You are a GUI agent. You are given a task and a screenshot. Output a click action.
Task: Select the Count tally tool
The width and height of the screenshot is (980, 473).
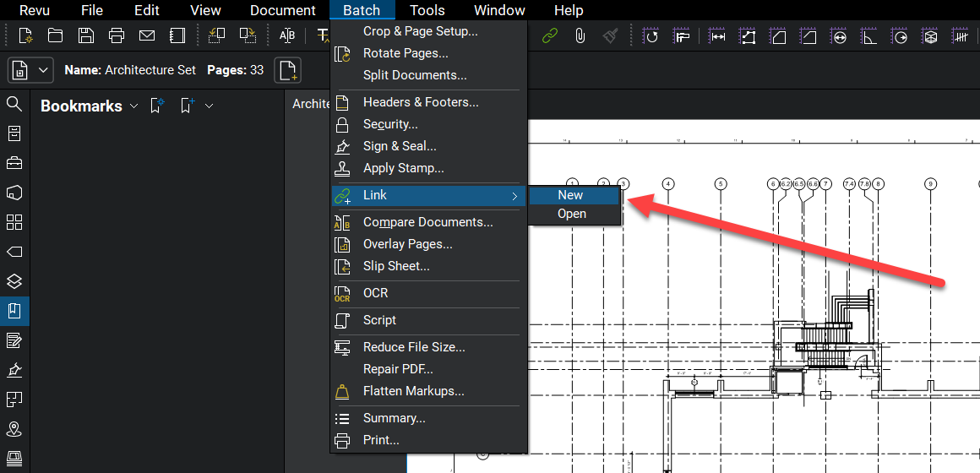point(961,36)
